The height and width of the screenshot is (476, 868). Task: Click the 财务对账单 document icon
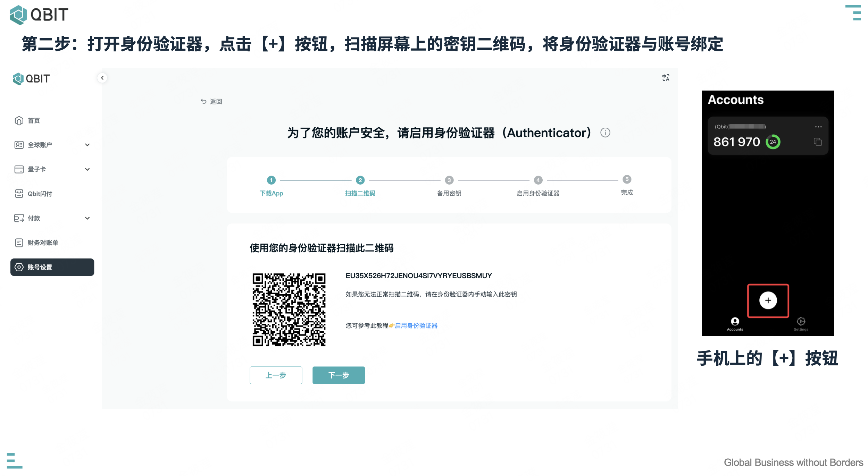click(19, 243)
